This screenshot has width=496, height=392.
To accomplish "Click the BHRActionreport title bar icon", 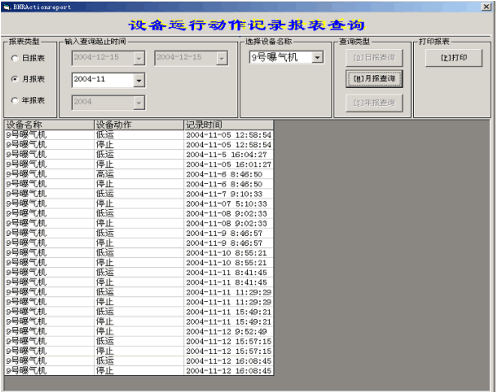I will [7, 7].
